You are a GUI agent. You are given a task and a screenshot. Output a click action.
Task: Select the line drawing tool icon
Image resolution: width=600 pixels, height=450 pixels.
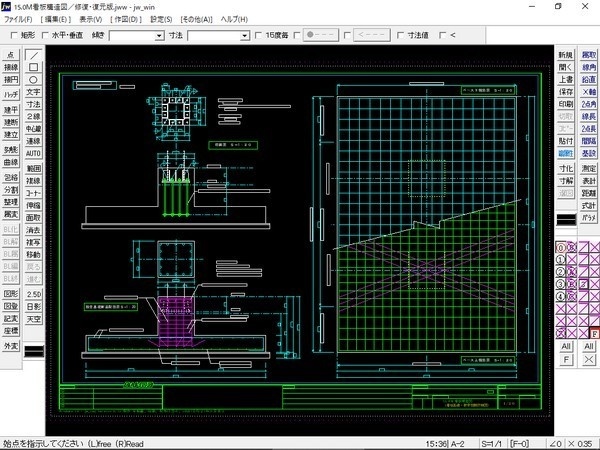[33, 55]
